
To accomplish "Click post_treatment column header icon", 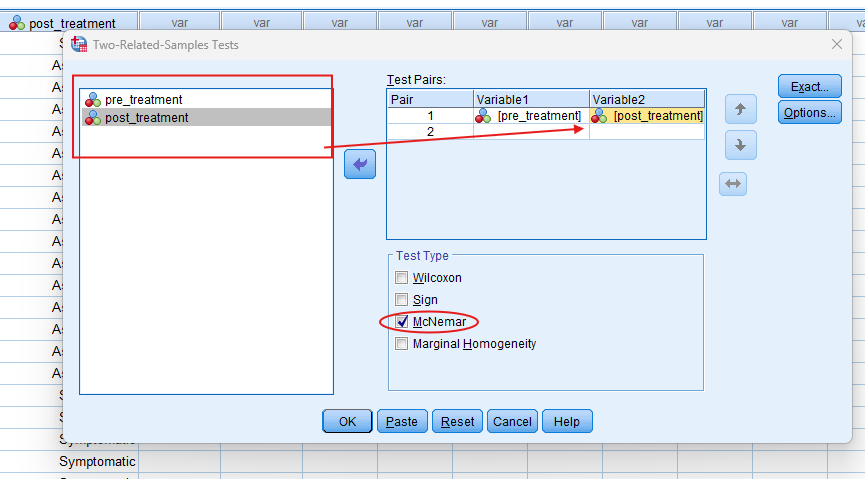I will click(17, 23).
